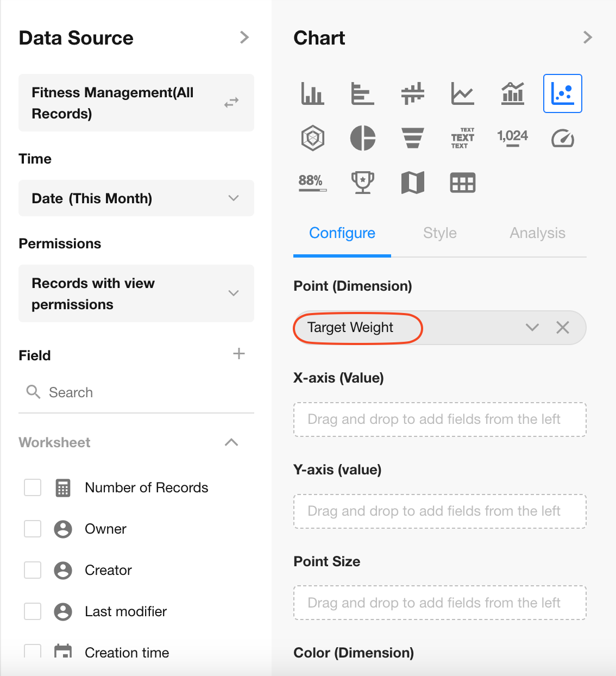Click the field Search box

click(136, 392)
